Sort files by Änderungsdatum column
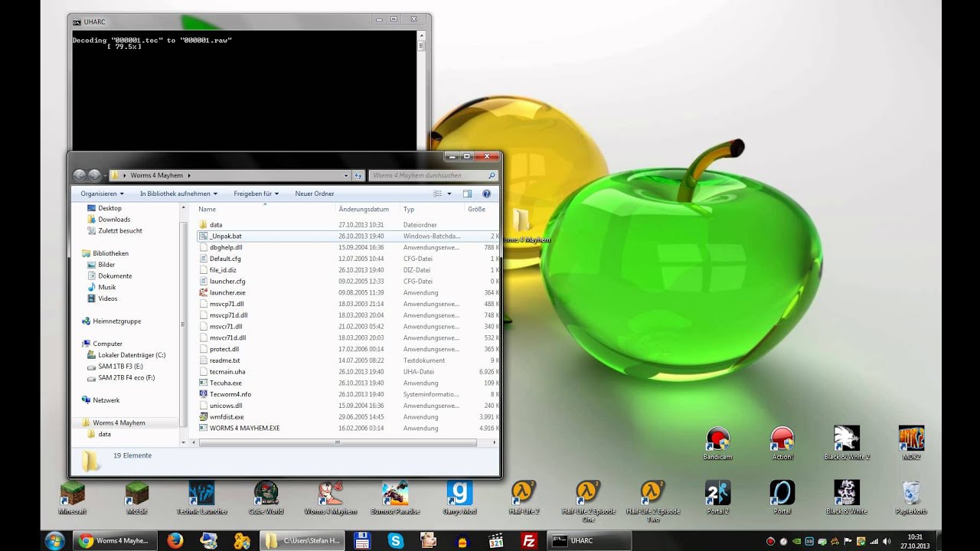 tap(369, 209)
